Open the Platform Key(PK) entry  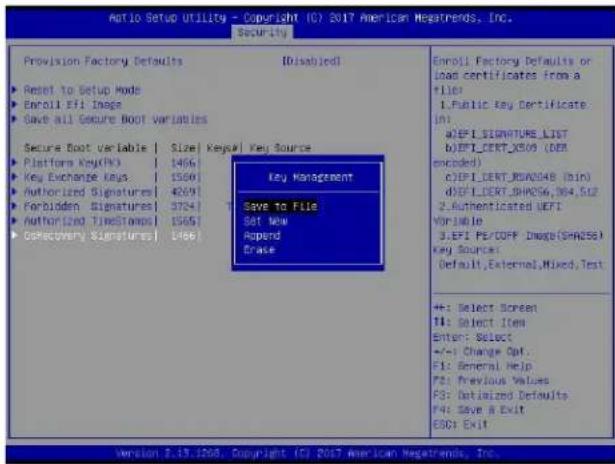(72, 162)
